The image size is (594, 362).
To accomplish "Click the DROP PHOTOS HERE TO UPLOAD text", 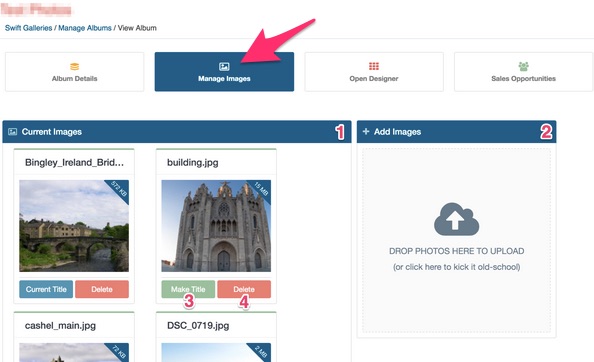I will [456, 251].
